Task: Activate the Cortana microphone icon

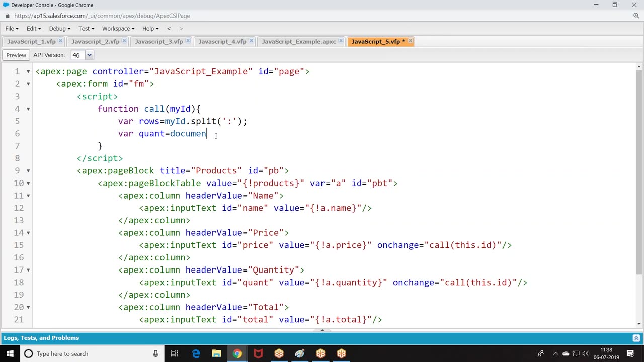Action: point(155,353)
